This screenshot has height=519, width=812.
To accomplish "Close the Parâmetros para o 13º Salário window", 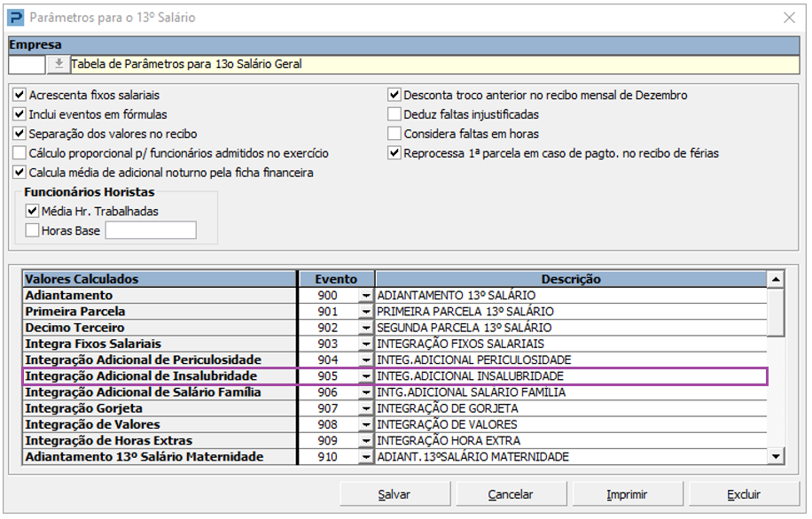I will click(789, 18).
